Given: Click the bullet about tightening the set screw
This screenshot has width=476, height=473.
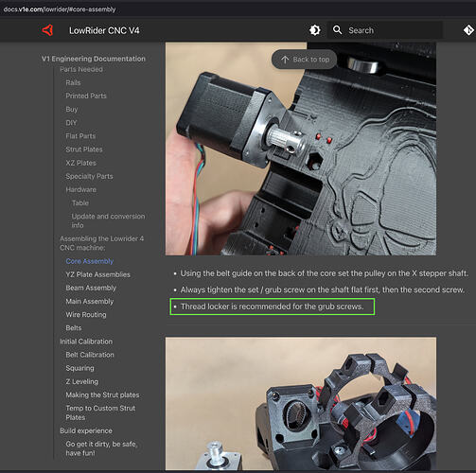Looking at the screenshot, I should click(322, 289).
